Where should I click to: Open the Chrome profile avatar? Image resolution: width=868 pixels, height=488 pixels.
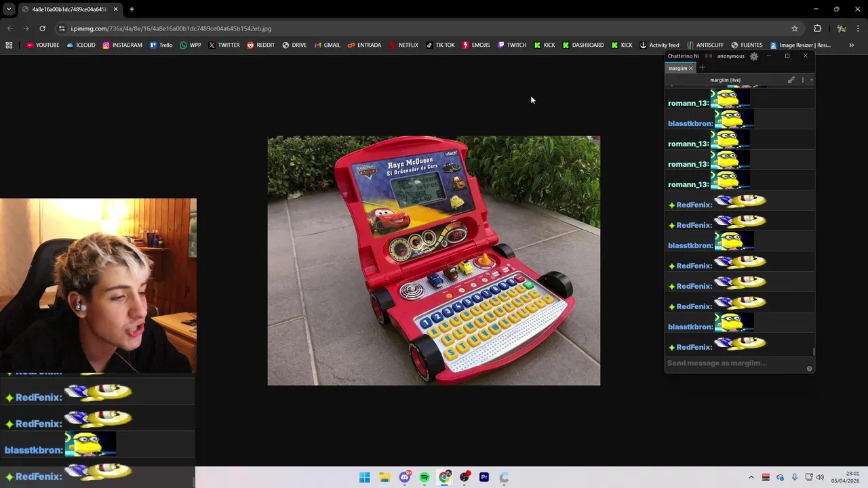[842, 28]
